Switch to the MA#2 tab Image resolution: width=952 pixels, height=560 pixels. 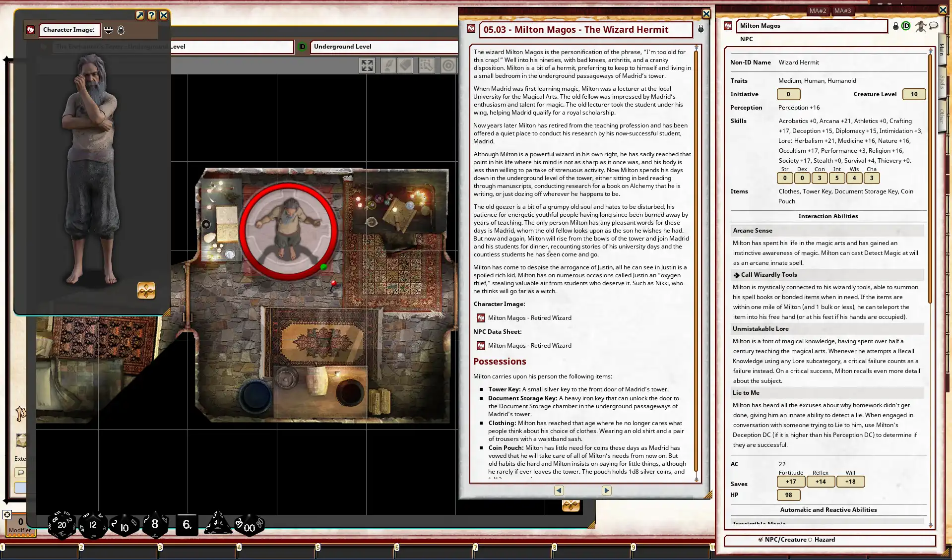click(818, 10)
